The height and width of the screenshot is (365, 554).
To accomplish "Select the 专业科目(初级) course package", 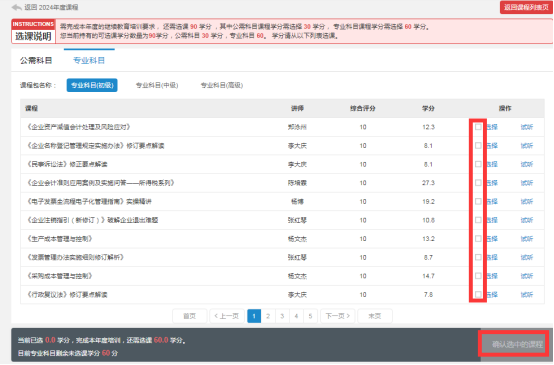I will coord(92,85).
